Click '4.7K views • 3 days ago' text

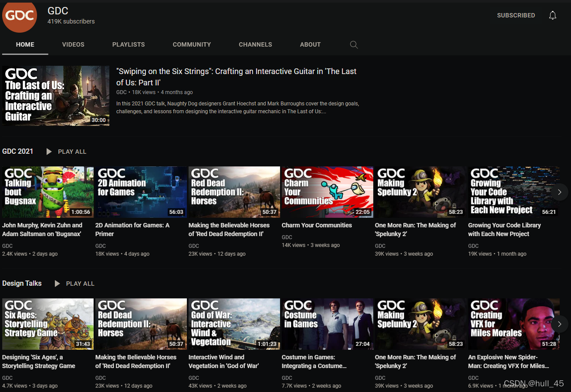coord(30,386)
